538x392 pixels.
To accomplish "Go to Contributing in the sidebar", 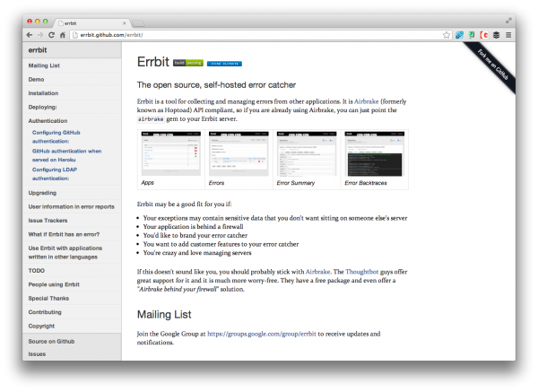I will pyautogui.click(x=45, y=312).
